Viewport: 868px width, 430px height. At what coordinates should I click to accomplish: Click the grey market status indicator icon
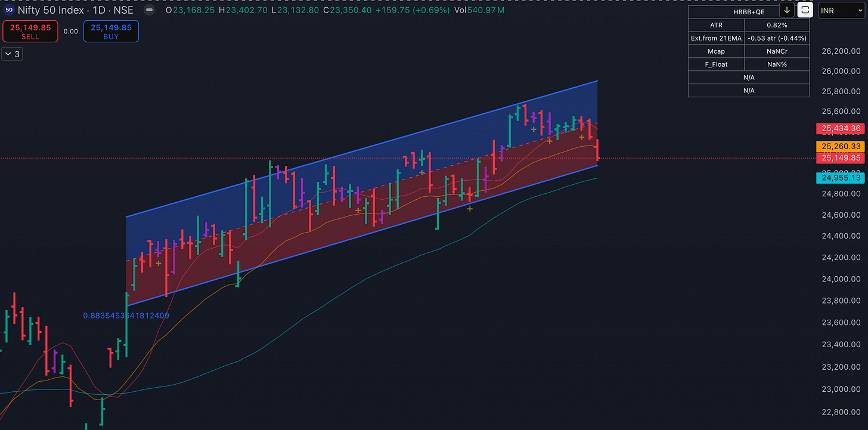[x=150, y=10]
